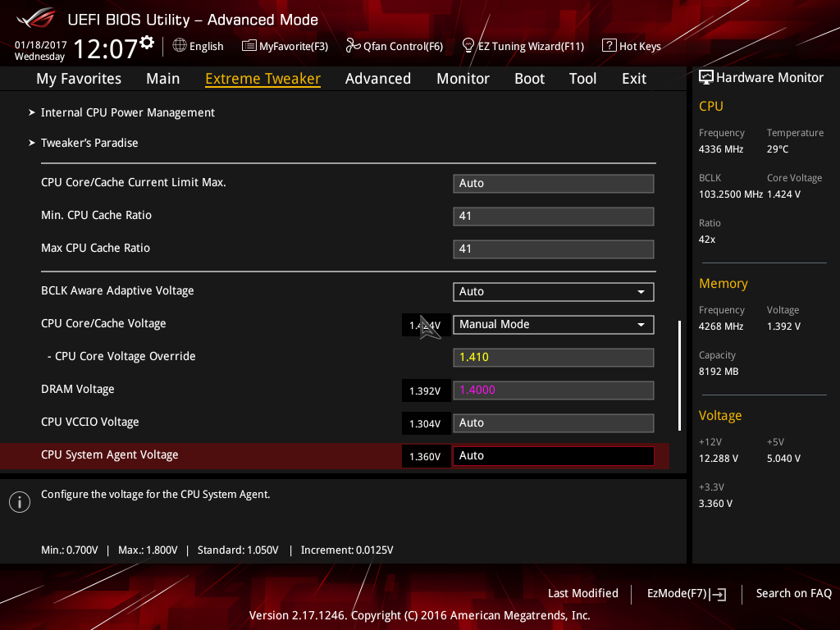Open the Boot tab
The image size is (840, 630).
point(529,79)
